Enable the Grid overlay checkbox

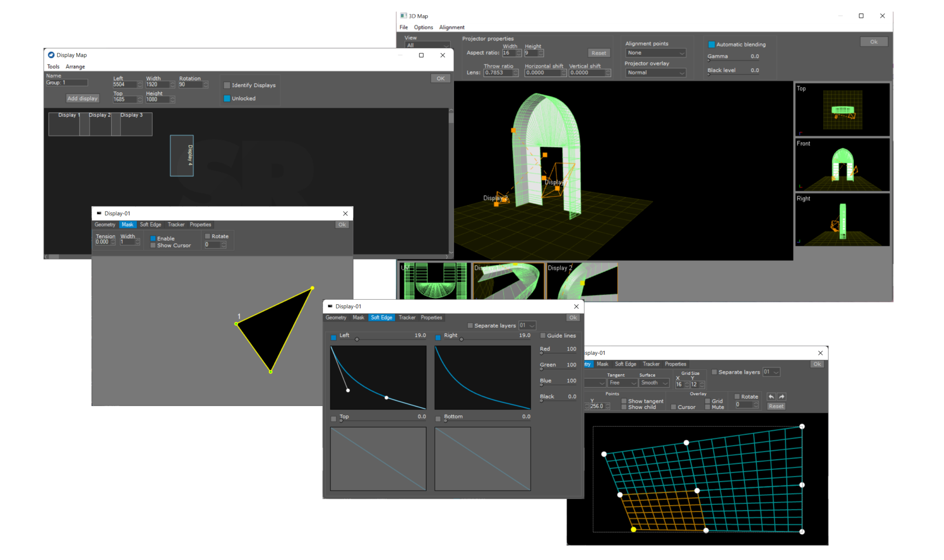(708, 401)
